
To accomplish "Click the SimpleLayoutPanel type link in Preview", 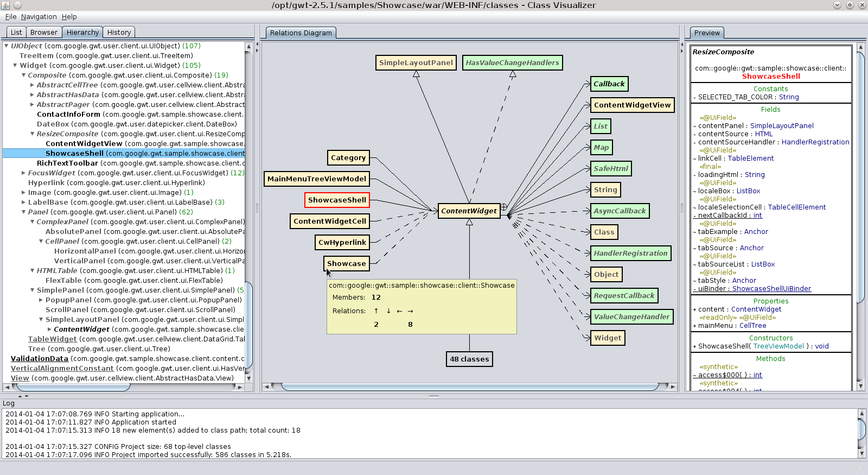I will 781,126.
